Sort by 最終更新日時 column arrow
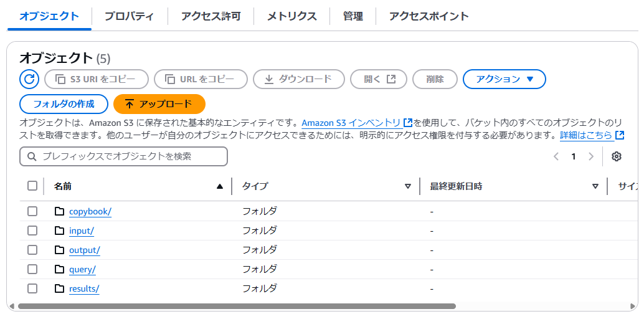644x319 pixels. click(595, 186)
